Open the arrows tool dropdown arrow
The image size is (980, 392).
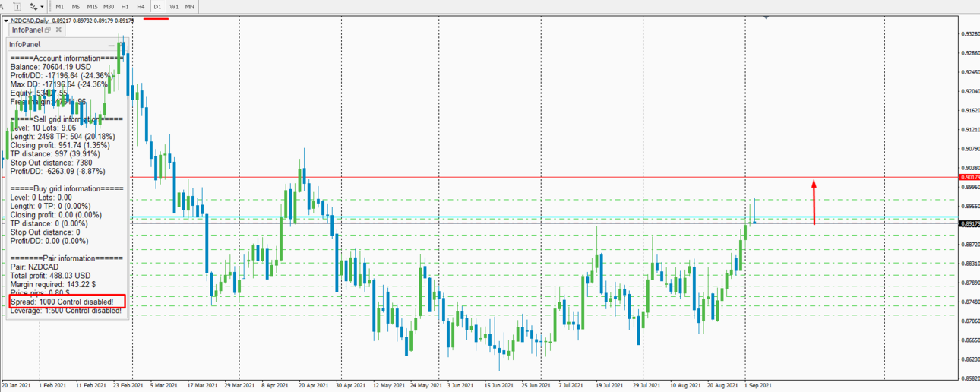(42, 6)
